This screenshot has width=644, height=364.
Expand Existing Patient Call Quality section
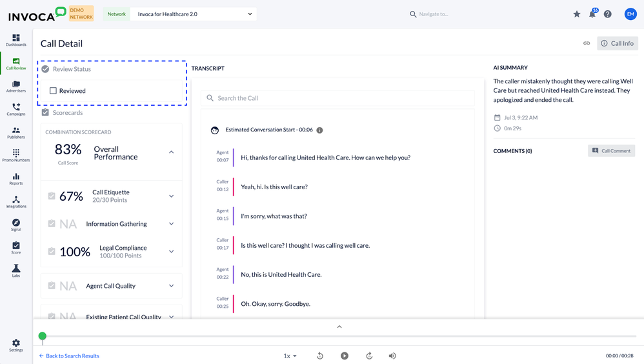(171, 317)
